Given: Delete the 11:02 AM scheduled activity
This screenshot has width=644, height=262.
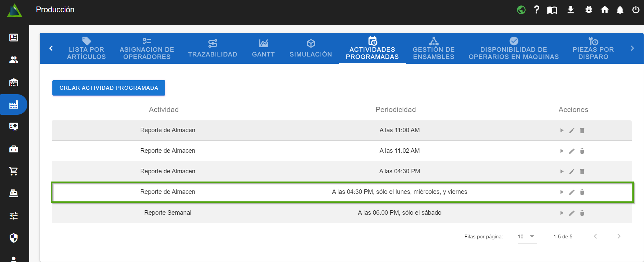Looking at the screenshot, I should click(x=582, y=151).
